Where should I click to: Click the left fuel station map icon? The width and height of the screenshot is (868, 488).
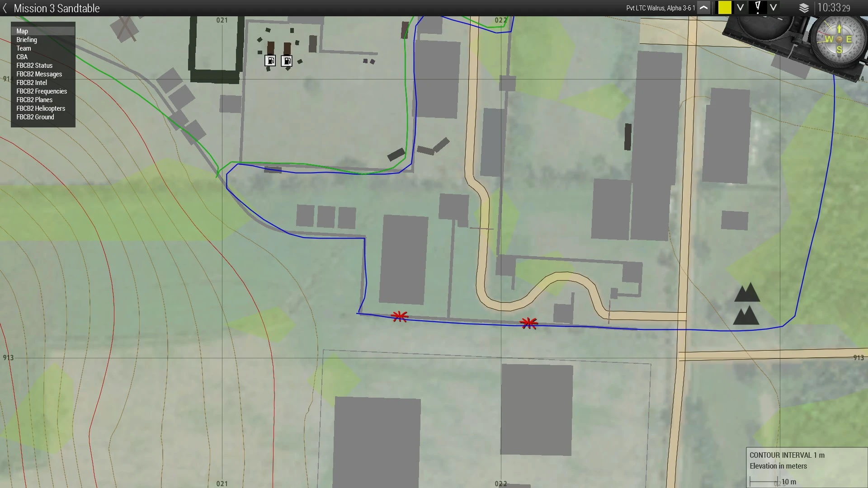270,61
